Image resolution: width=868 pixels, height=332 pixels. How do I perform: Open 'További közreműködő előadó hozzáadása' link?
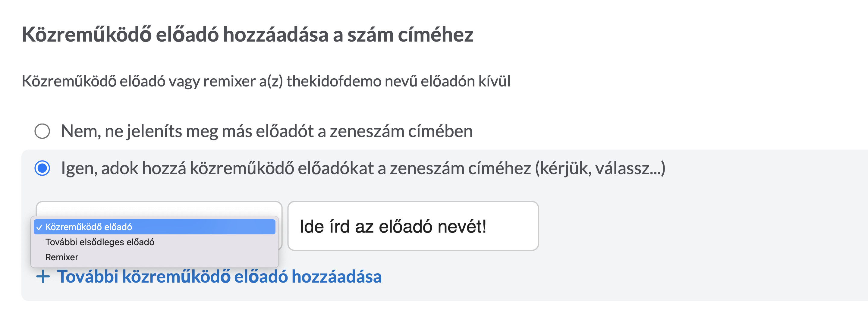(209, 277)
